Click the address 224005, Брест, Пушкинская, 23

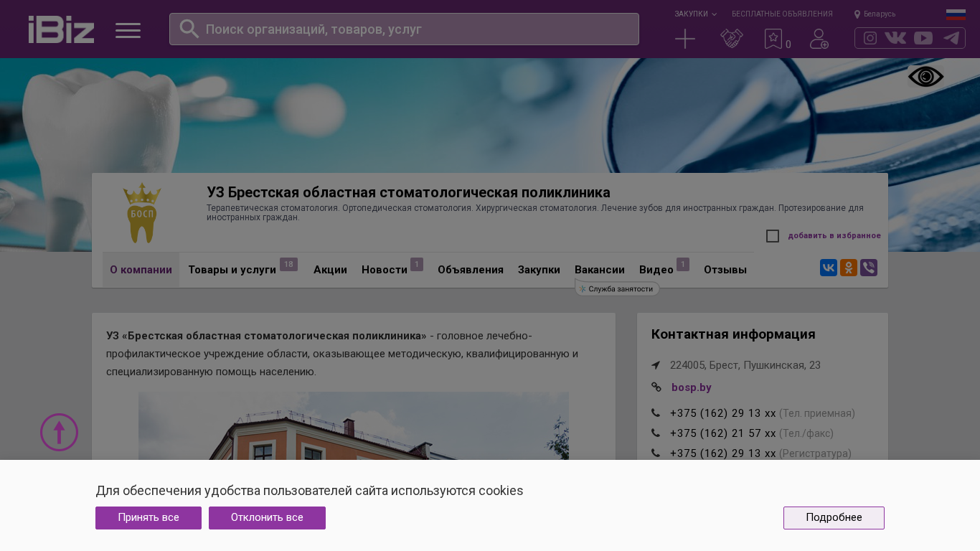tap(745, 365)
